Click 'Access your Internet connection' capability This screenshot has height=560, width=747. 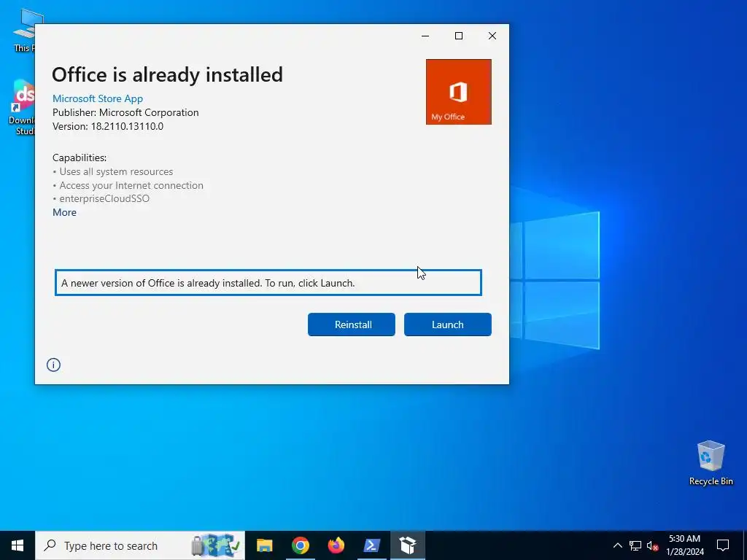pyautogui.click(x=131, y=185)
